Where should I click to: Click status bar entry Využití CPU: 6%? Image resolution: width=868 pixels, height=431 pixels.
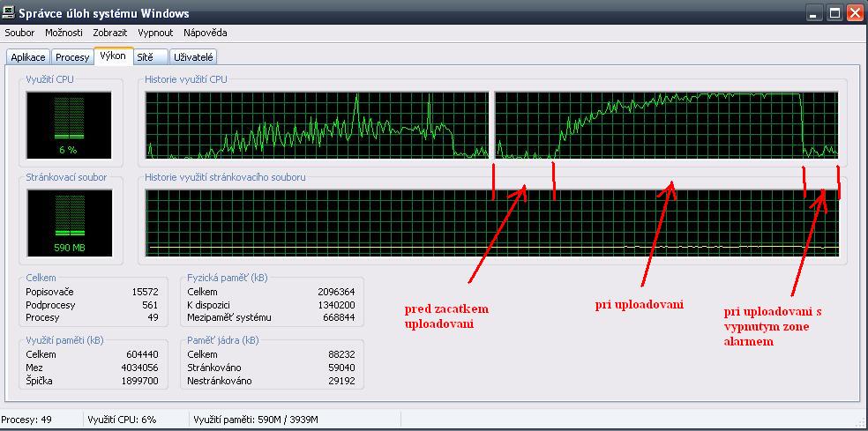click(122, 420)
